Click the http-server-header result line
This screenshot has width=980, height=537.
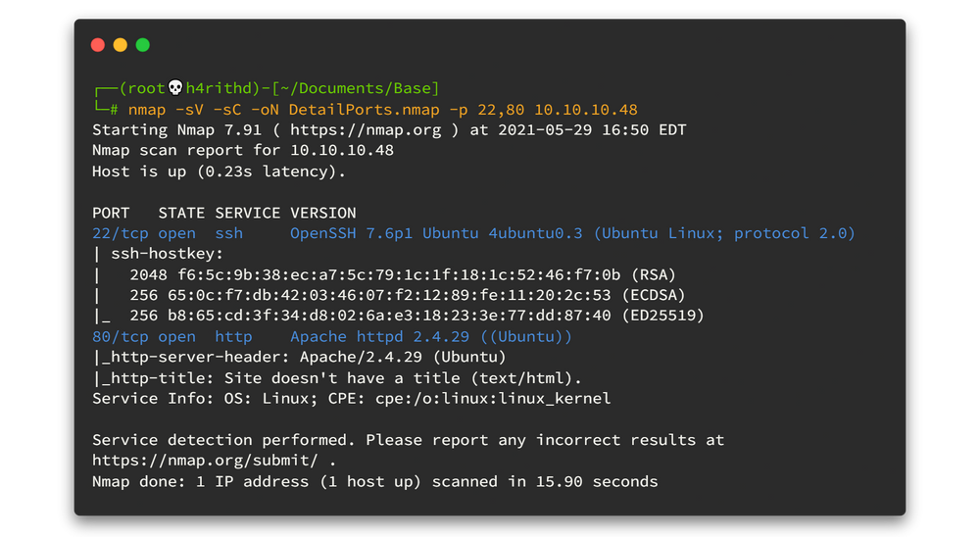click(x=299, y=357)
